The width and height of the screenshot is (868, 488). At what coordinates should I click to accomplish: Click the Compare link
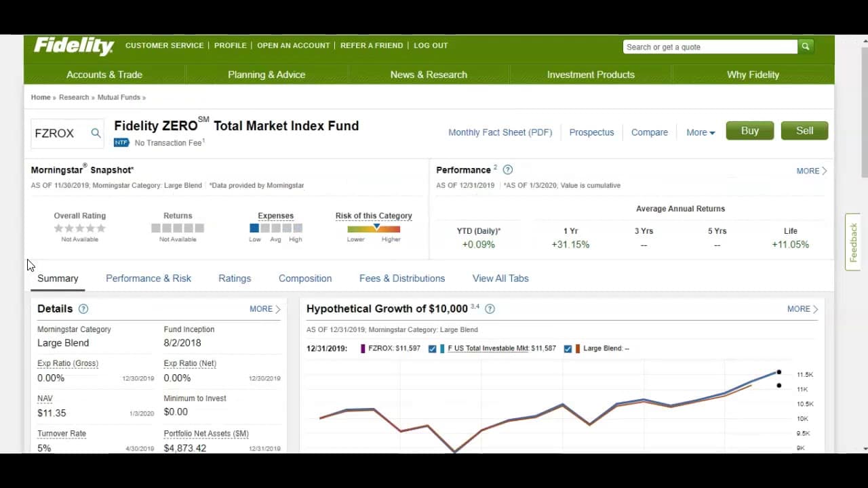point(650,132)
